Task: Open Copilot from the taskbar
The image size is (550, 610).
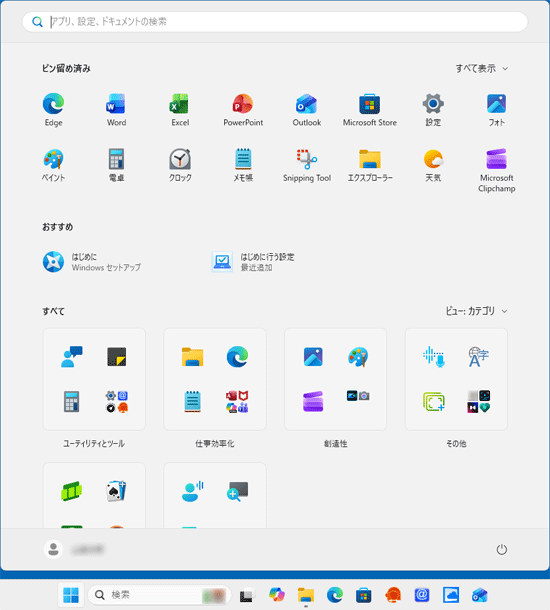Action: coord(277,595)
